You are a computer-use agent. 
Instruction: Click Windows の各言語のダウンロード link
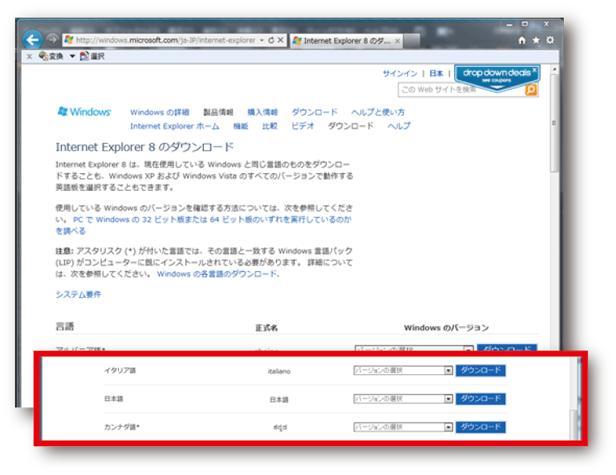pos(217,274)
